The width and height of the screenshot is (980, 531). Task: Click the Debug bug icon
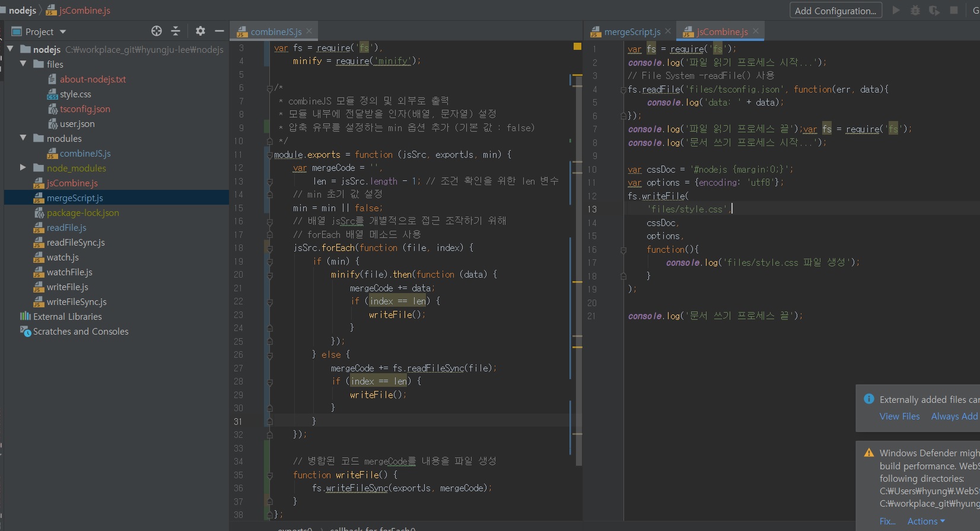pos(915,11)
